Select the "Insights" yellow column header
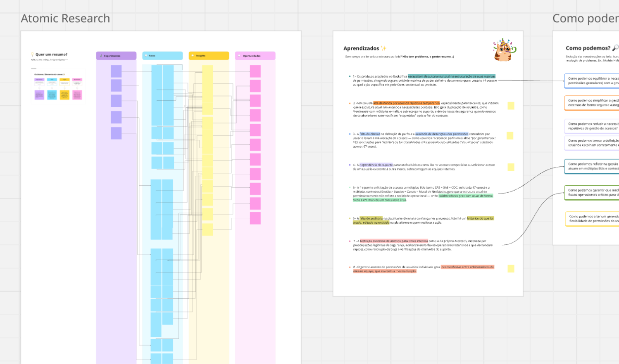 tap(209, 56)
